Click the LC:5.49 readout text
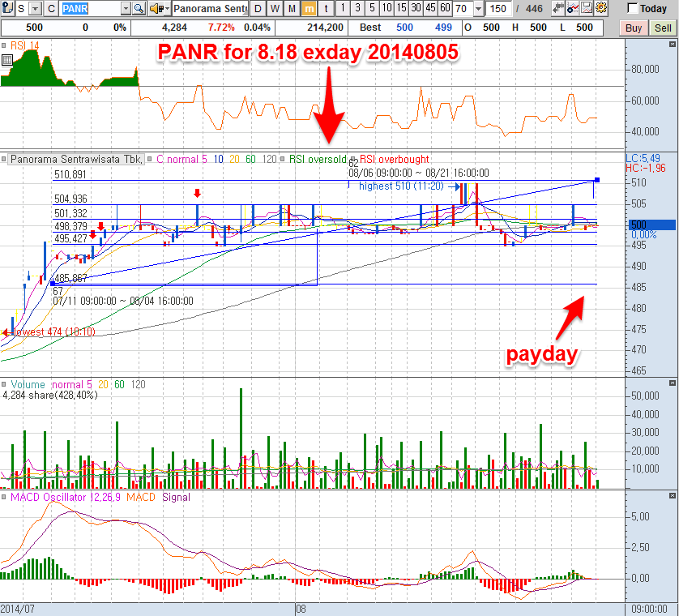Screen dimensions: 679x616 click(x=643, y=159)
